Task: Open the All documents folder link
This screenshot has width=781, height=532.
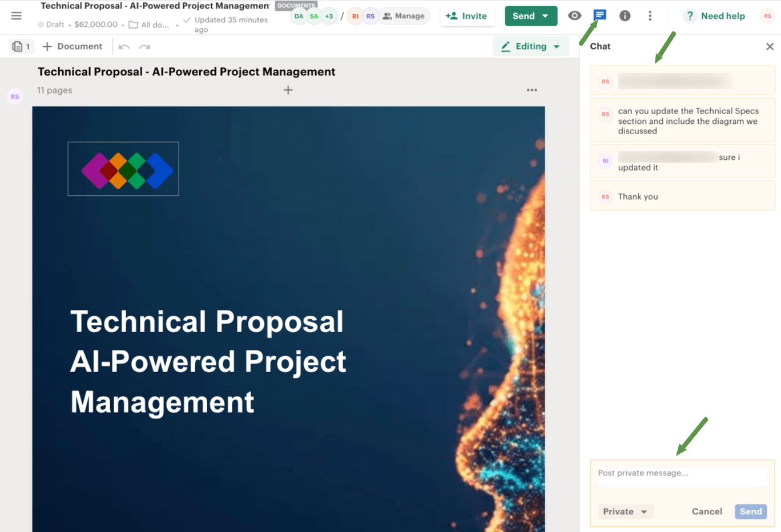Action: pos(149,25)
